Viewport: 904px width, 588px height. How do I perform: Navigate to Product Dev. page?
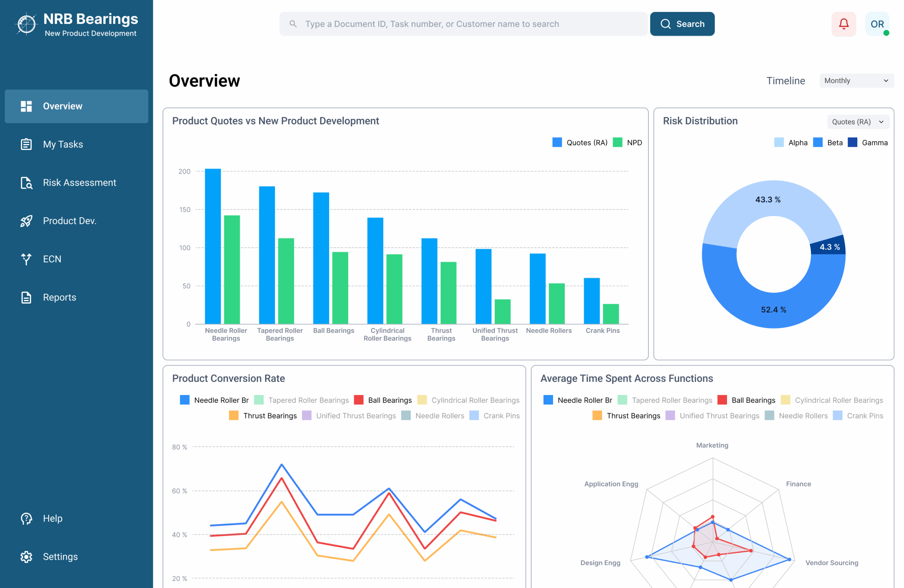(76, 221)
